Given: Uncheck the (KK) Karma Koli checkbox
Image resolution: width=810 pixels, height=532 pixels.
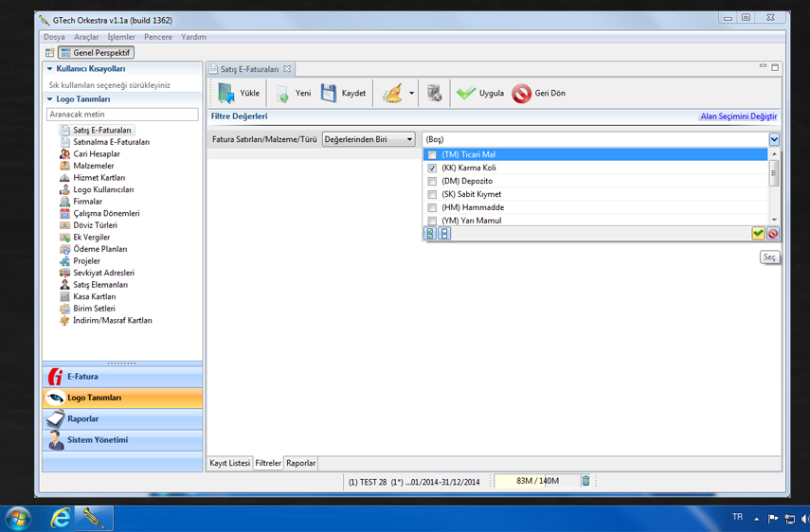Looking at the screenshot, I should (x=432, y=168).
